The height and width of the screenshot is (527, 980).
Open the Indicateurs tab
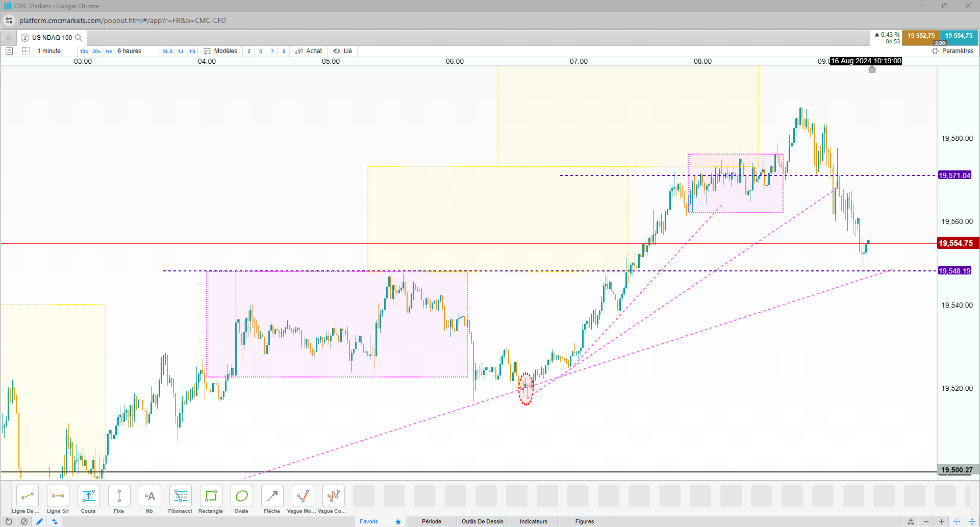point(534,521)
